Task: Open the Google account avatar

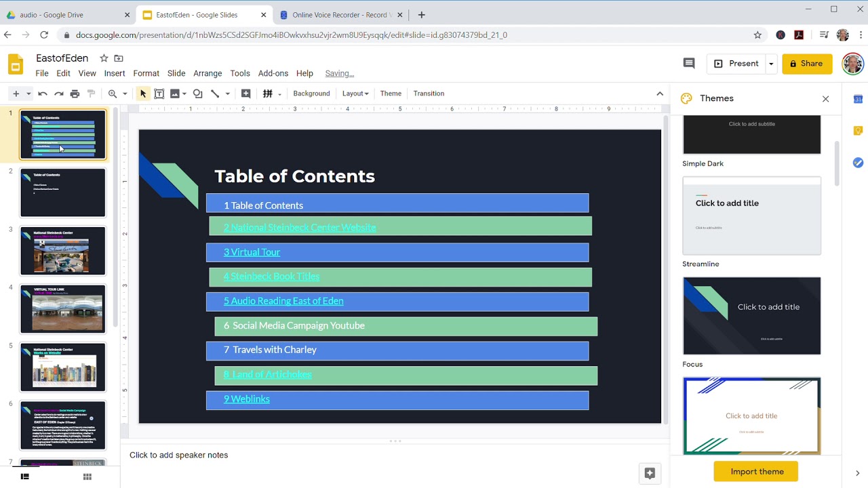Action: pos(852,64)
